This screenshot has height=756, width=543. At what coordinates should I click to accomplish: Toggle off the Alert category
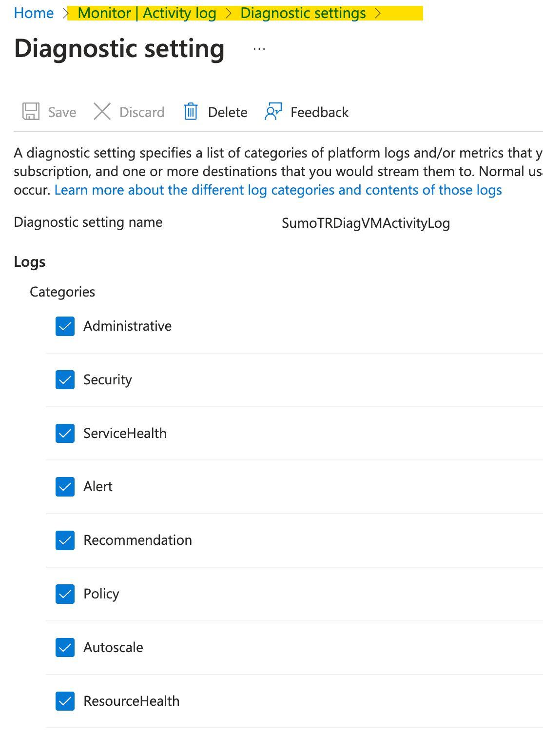tap(65, 487)
